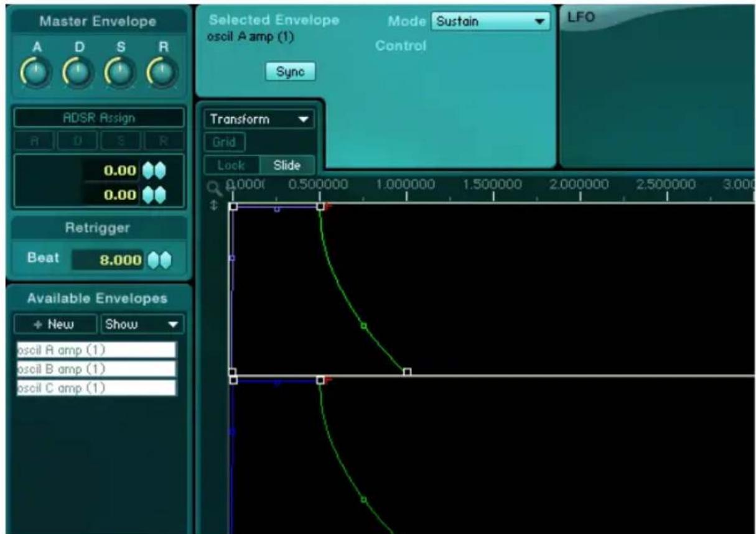Enable Lock mode
The image size is (756, 534).
pyautogui.click(x=231, y=165)
